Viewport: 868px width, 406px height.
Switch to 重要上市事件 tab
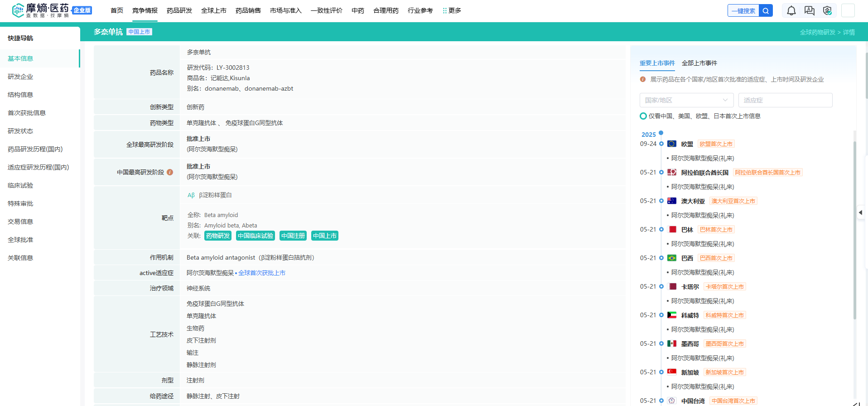(x=657, y=63)
